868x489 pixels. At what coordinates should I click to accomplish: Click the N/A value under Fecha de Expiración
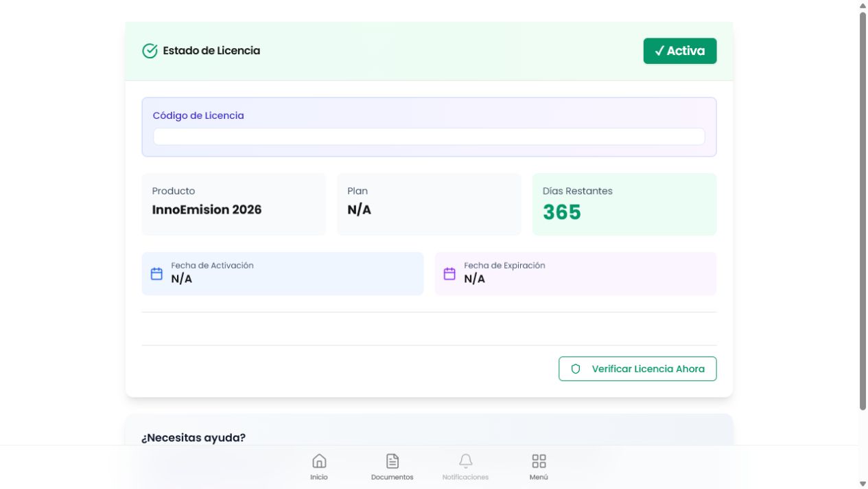[x=475, y=279]
